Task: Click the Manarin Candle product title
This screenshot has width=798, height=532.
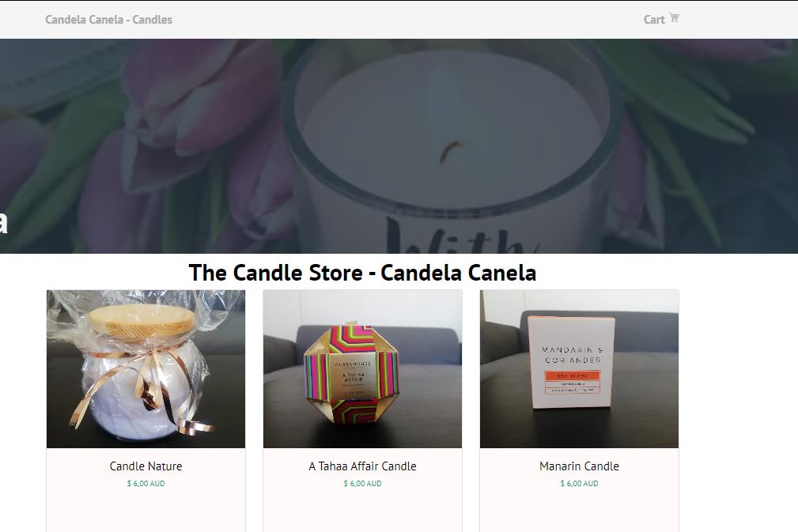Action: 579,466
